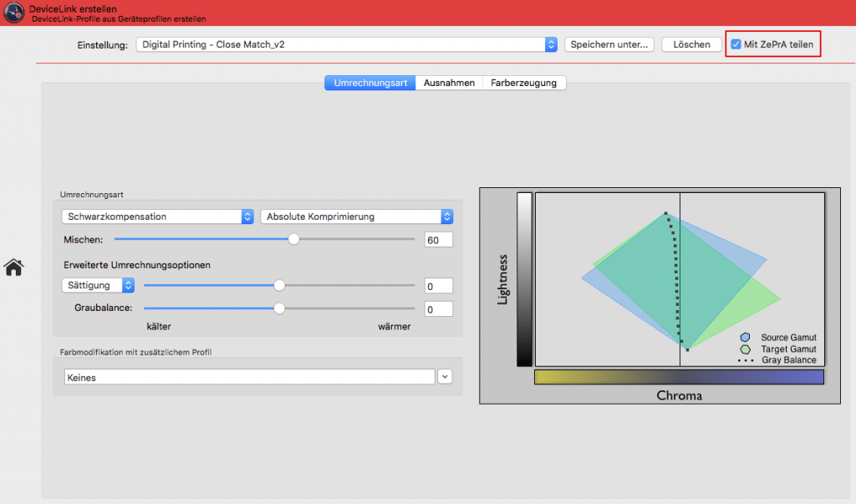856x504 pixels.
Task: Switch to the Ausnahmen tab
Action: [x=448, y=83]
